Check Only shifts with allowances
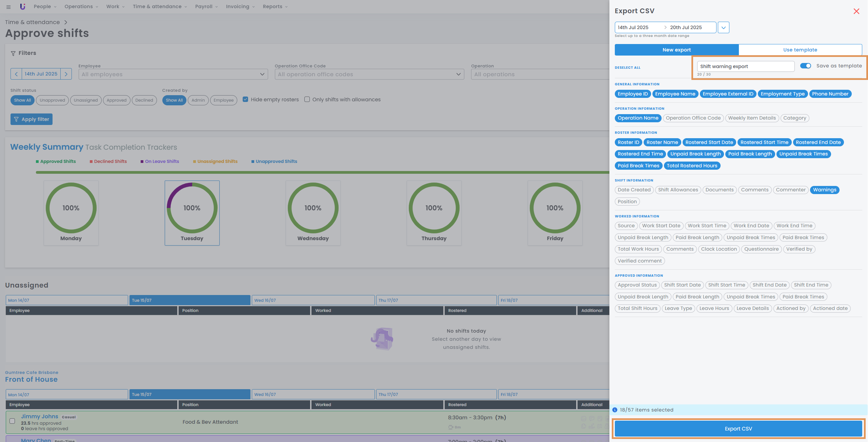The height and width of the screenshot is (442, 868). pyautogui.click(x=307, y=99)
